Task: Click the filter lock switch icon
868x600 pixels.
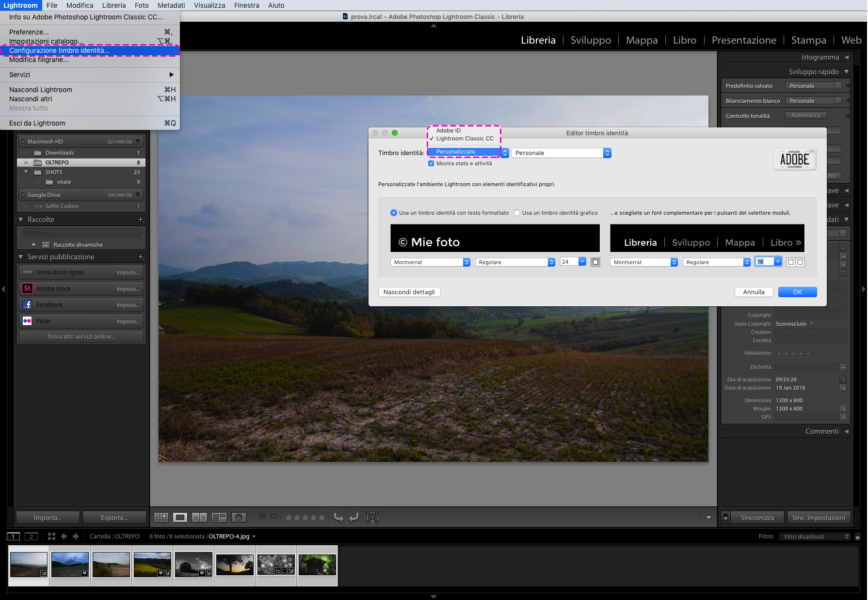Action: coord(857,537)
